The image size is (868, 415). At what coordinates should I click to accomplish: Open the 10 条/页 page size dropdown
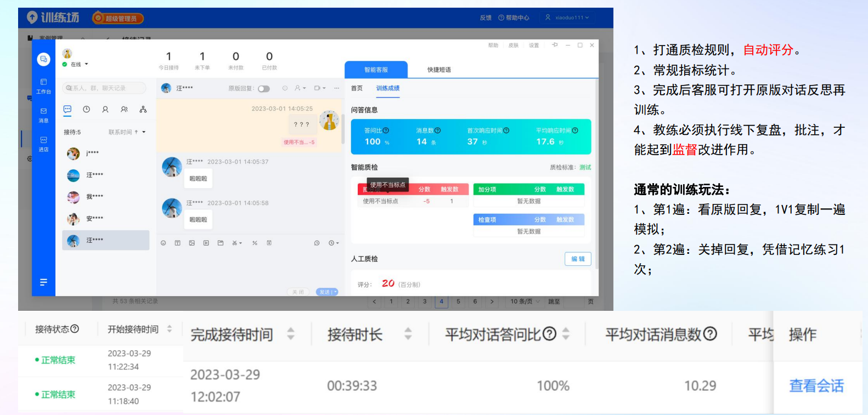coord(525,302)
